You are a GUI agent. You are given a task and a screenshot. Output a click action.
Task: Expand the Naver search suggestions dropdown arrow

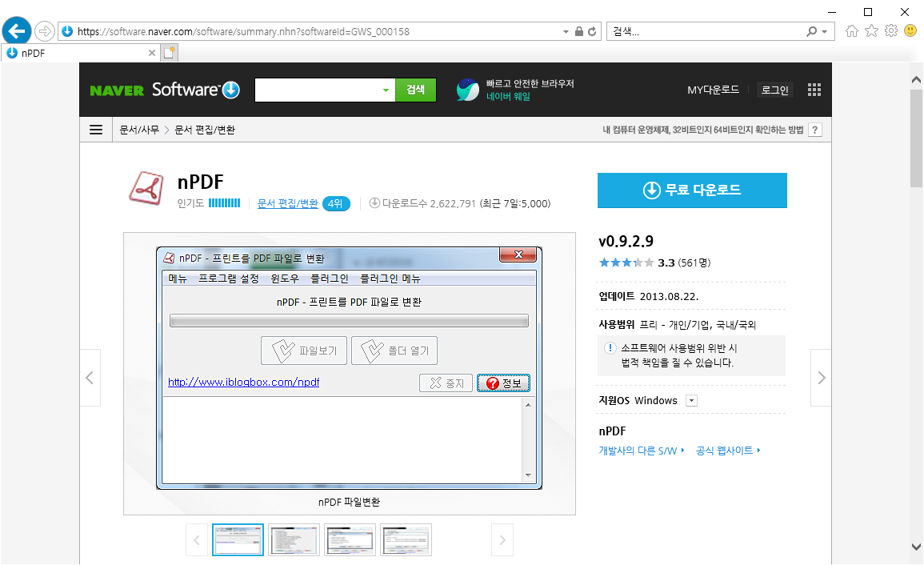pyautogui.click(x=386, y=90)
